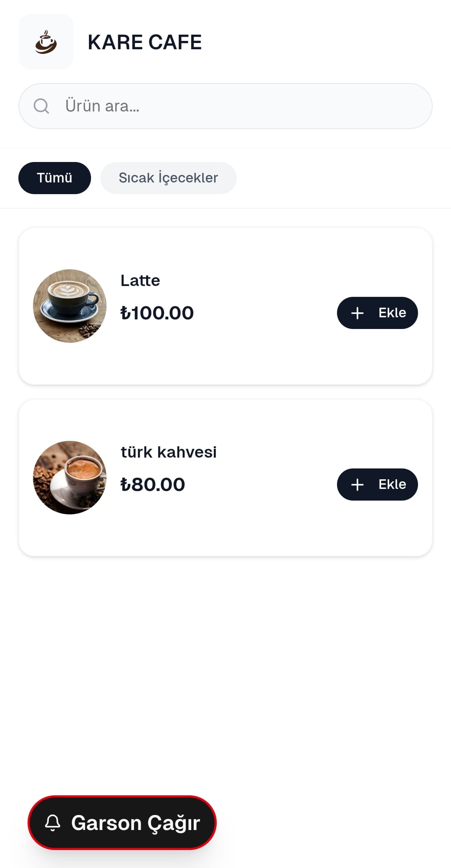Click the Latte product name

[140, 281]
